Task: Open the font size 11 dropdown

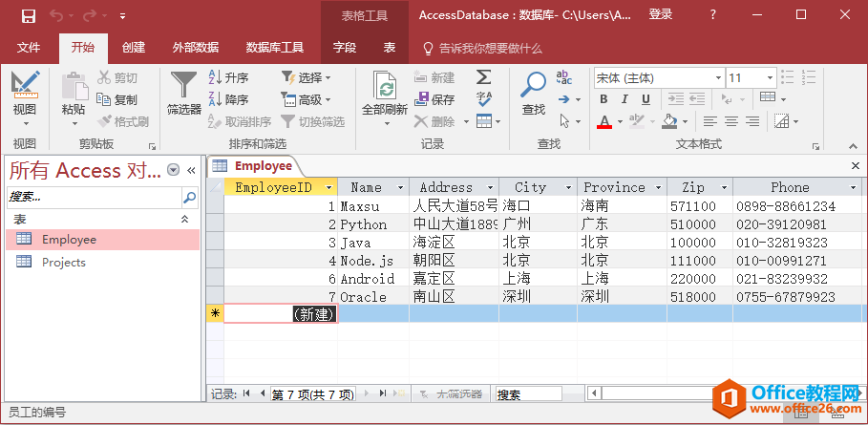Action: point(770,78)
